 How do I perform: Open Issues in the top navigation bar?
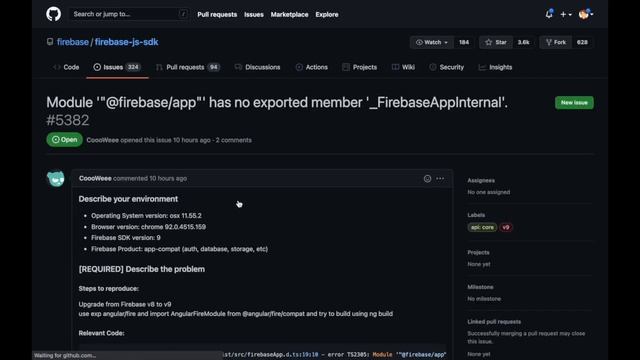tap(253, 14)
